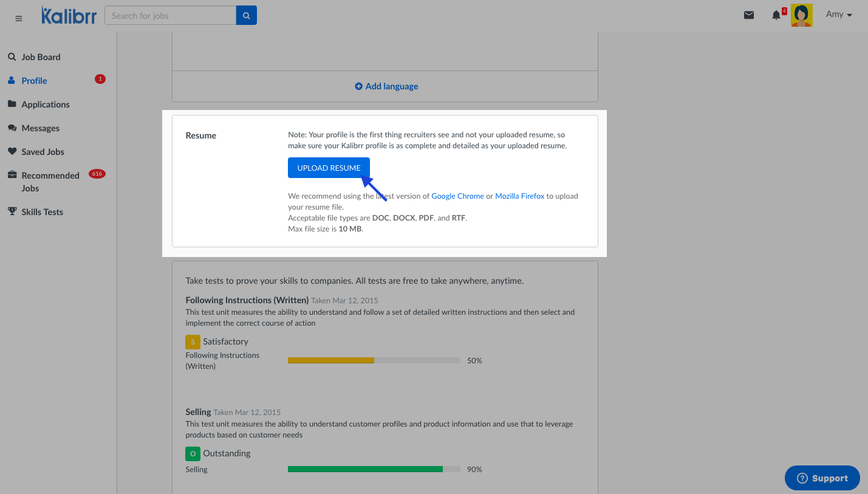
Task: Open the notifications bell icon
Action: click(x=776, y=15)
